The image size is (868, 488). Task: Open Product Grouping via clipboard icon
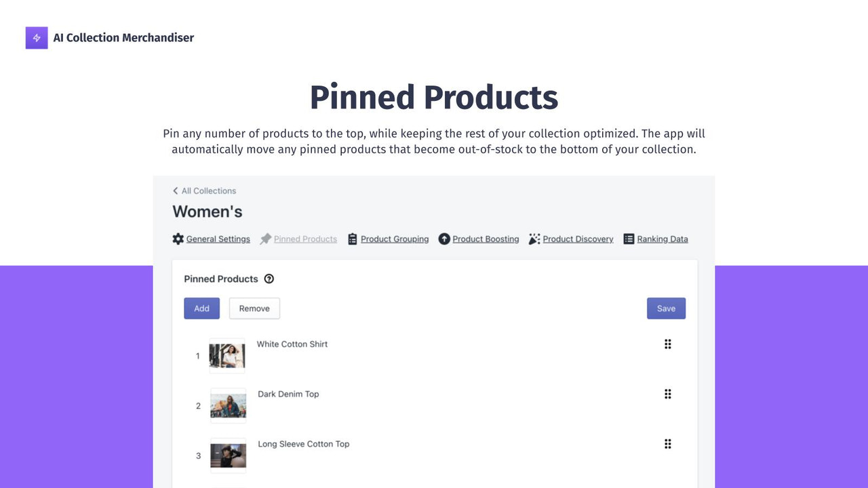click(x=353, y=239)
